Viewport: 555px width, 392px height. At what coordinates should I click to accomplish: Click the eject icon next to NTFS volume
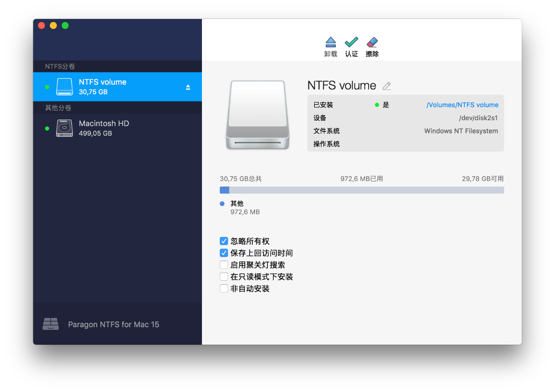pos(188,87)
